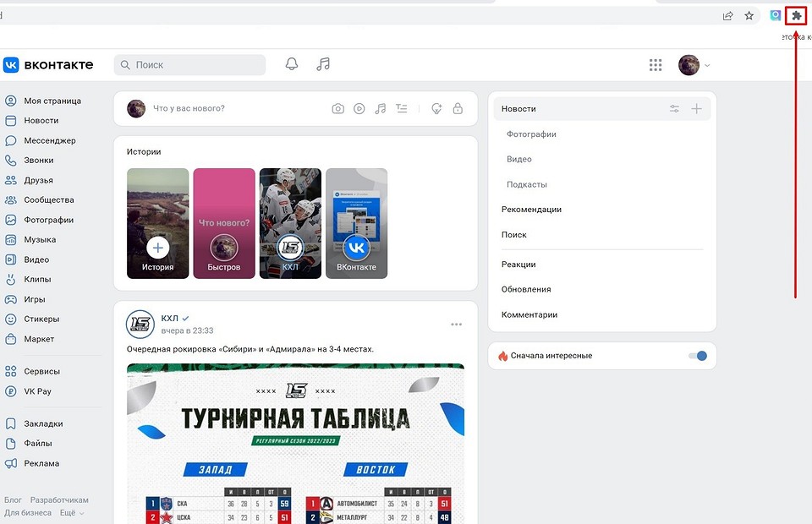The height and width of the screenshot is (524, 812).
Task: Set post privacy with the lock icon
Action: [x=458, y=109]
